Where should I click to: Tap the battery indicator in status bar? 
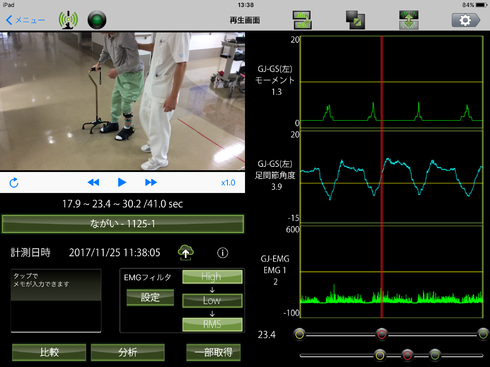475,5
